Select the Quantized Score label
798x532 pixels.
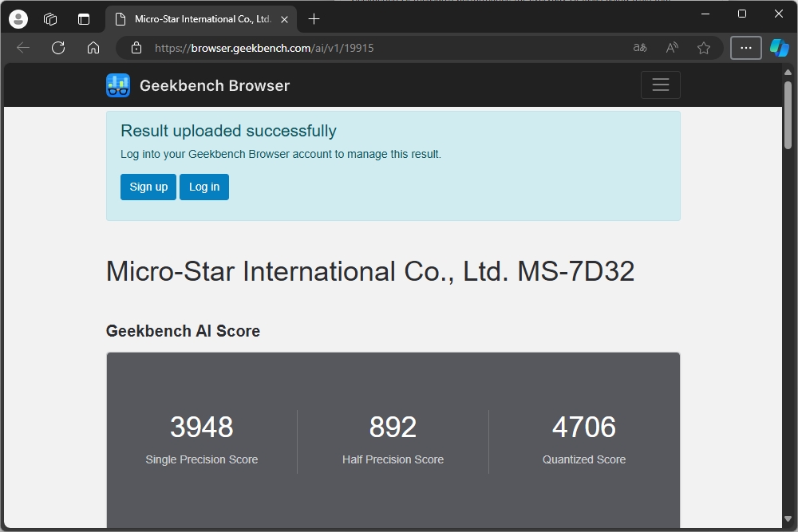(x=584, y=459)
